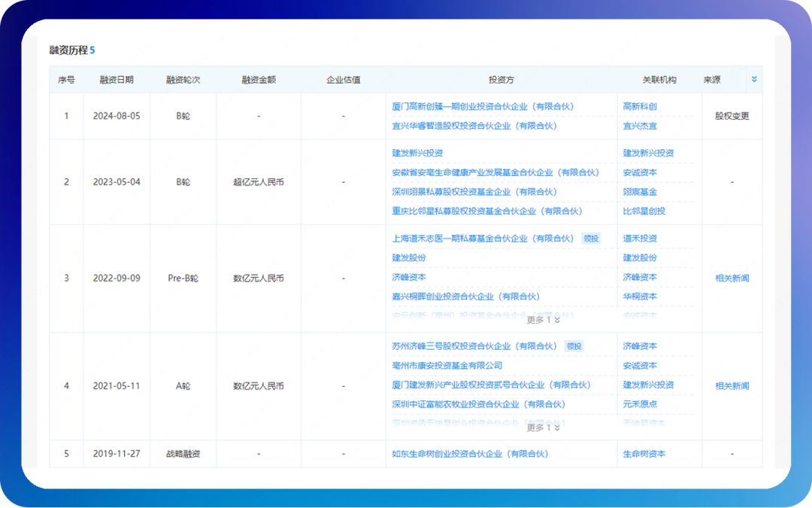Open 厦门建发新兴产业股权投资贰号 investor link
Image resolution: width=812 pixels, height=508 pixels.
point(491,385)
